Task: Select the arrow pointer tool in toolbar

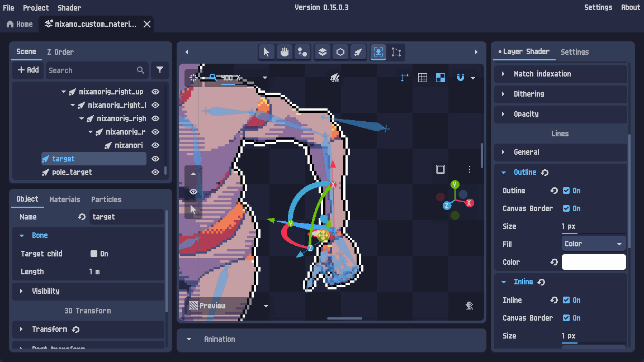Action: point(267,52)
